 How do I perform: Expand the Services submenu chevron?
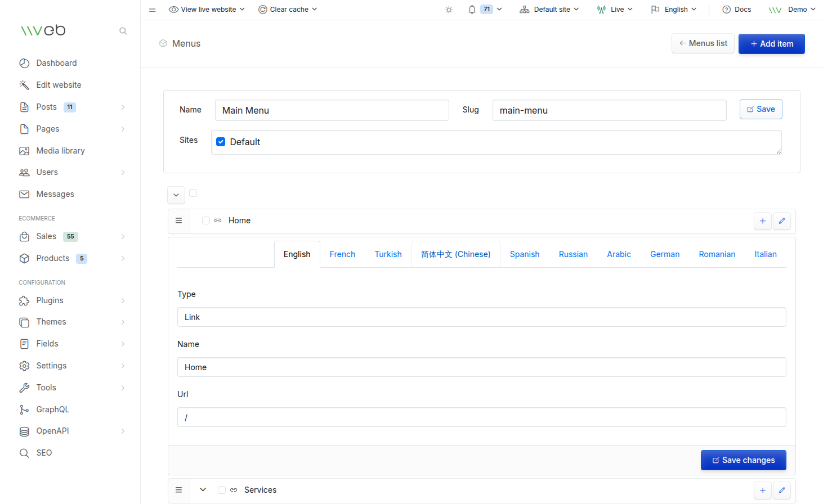203,490
